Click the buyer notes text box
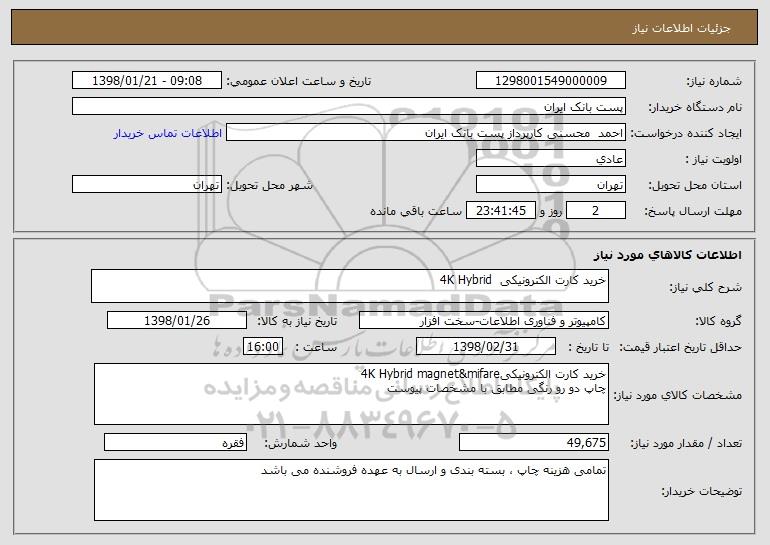The image size is (770, 545). 351,490
